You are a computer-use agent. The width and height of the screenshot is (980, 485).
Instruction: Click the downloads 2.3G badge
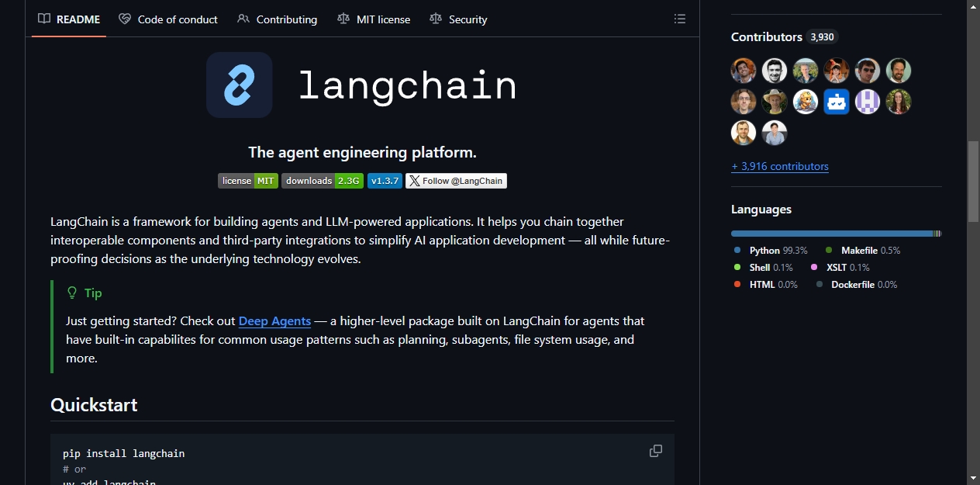(323, 181)
